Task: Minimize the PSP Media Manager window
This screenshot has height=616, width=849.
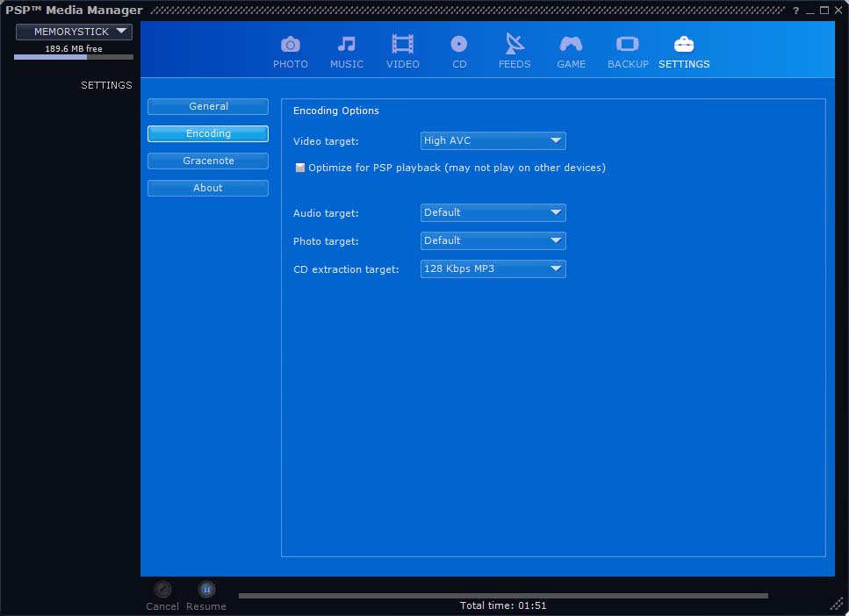Action: tap(810, 11)
